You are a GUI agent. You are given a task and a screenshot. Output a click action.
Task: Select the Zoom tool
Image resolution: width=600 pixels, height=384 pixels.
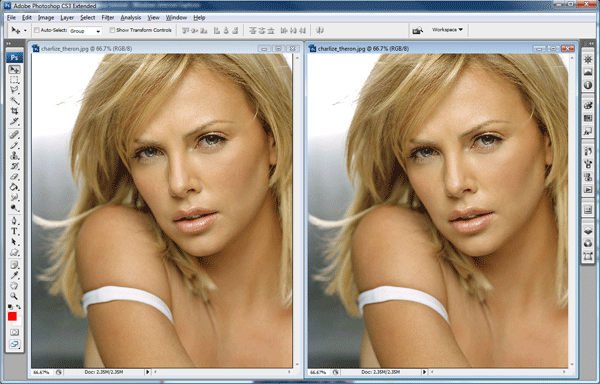coord(15,296)
